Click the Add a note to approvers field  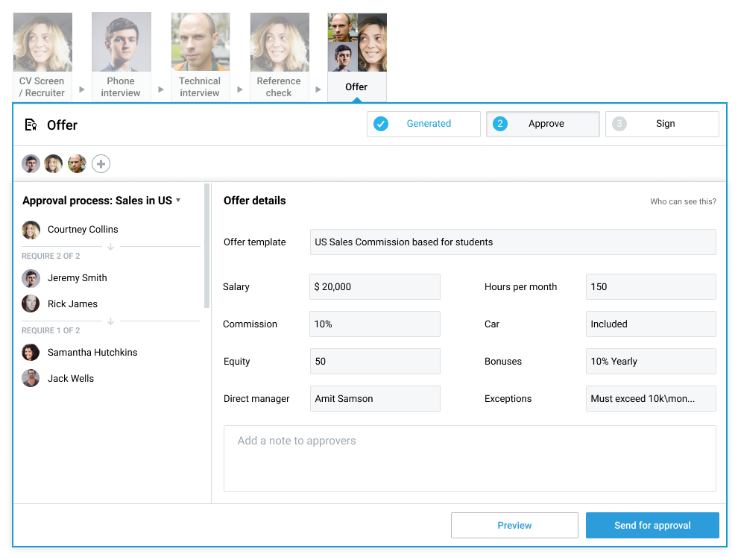[470, 459]
